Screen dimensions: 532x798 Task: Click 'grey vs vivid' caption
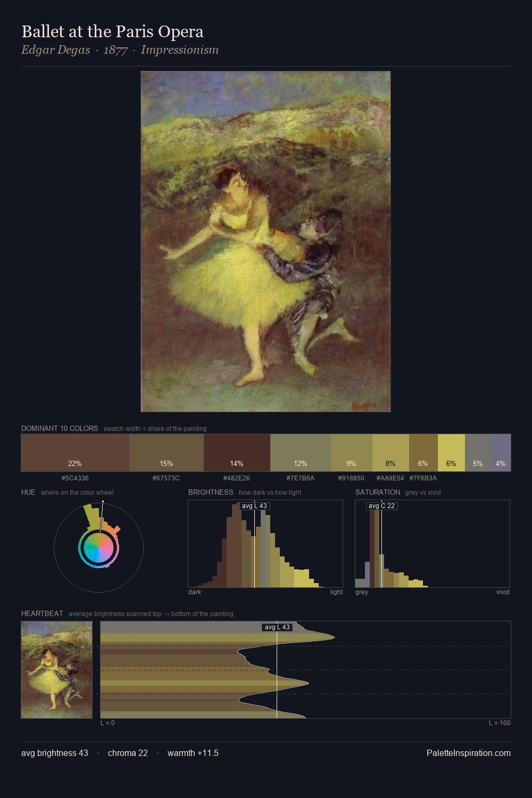pos(423,492)
